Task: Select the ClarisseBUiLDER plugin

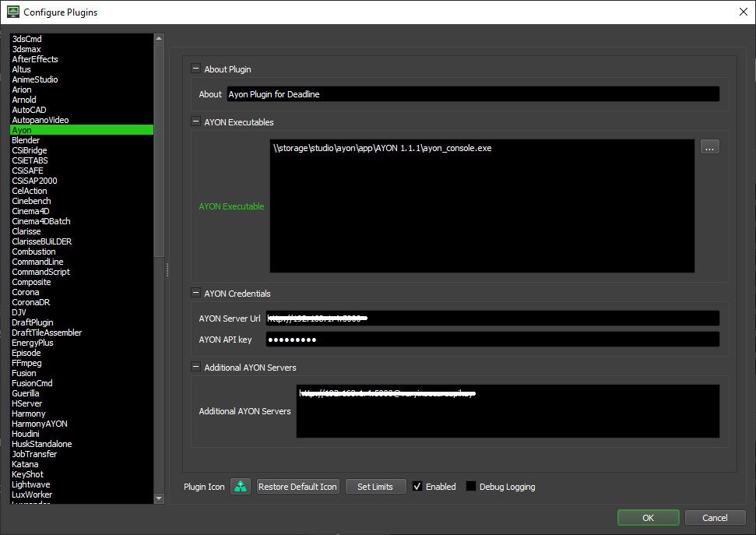Action: (x=82, y=241)
